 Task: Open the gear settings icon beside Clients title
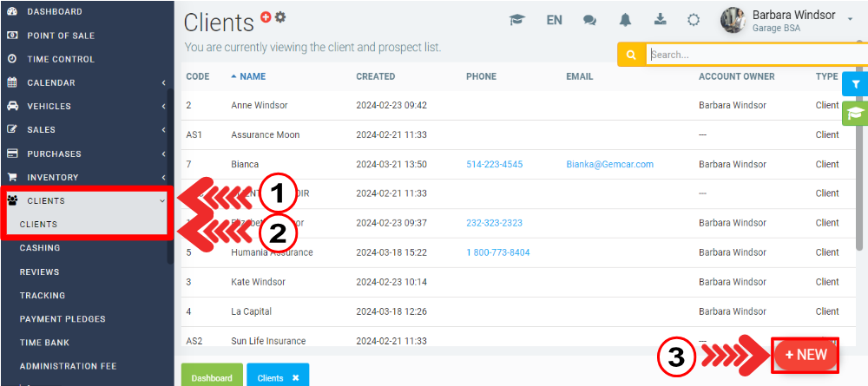pyautogui.click(x=280, y=16)
